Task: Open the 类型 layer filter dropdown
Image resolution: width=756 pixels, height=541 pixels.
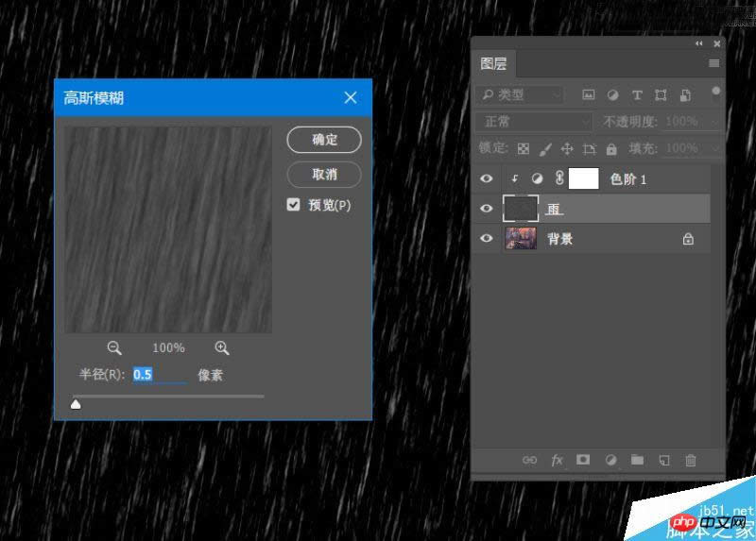Action: [x=521, y=95]
